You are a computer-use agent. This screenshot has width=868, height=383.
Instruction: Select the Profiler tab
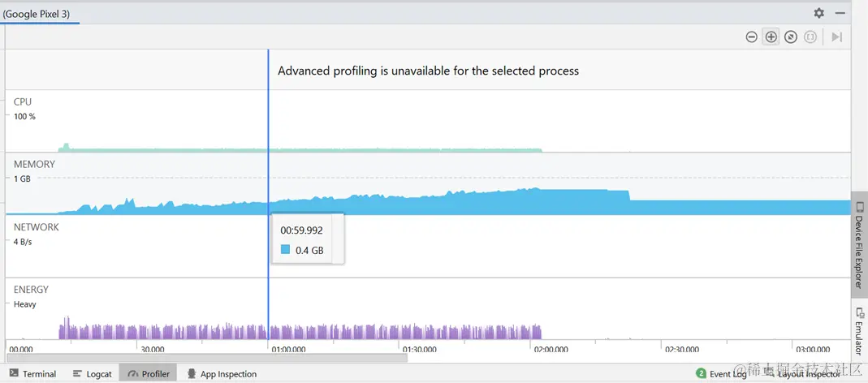(x=149, y=374)
